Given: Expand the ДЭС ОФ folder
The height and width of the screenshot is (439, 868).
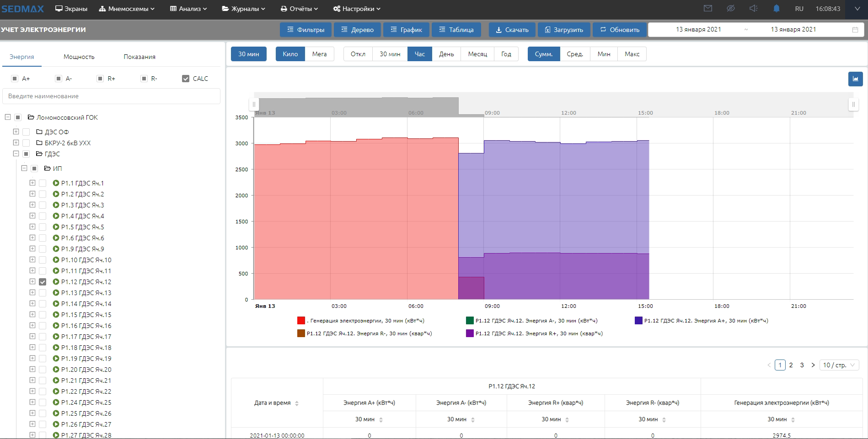Looking at the screenshot, I should 16,132.
